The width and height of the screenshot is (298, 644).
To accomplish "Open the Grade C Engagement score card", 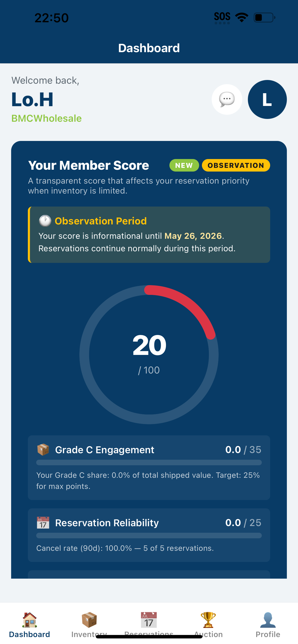I will (x=149, y=468).
